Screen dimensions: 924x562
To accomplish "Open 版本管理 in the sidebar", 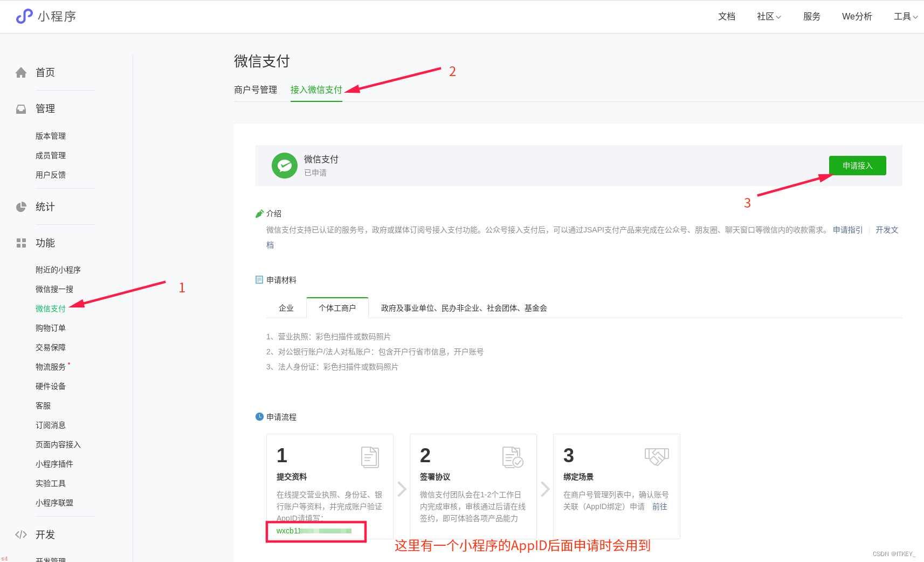I will point(51,136).
